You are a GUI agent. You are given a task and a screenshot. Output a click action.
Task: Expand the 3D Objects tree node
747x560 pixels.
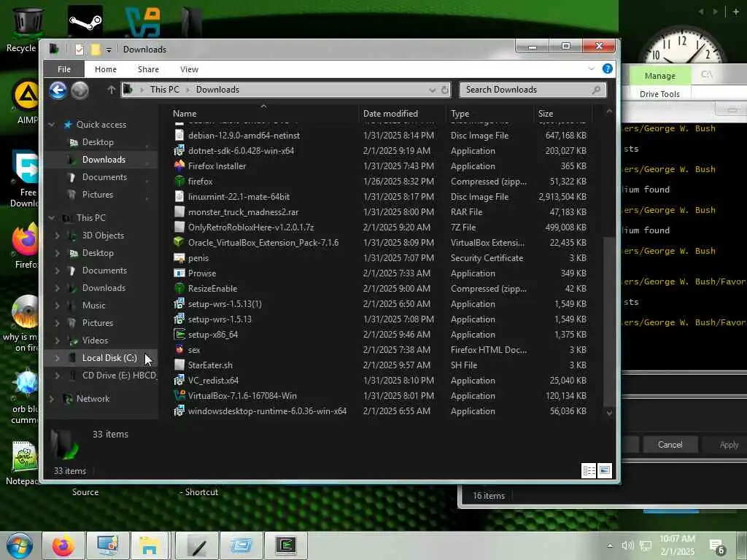(57, 236)
